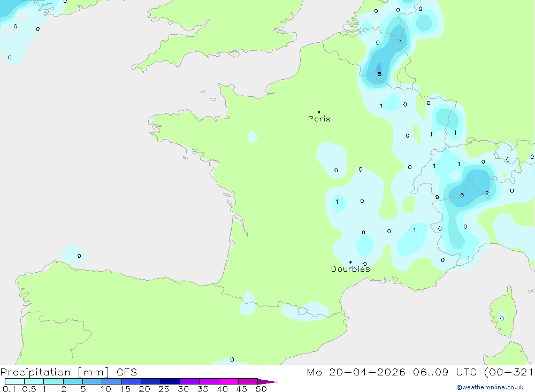535x392 pixels.
Task: Click the '40' legend scale label
Action: [x=223, y=389]
